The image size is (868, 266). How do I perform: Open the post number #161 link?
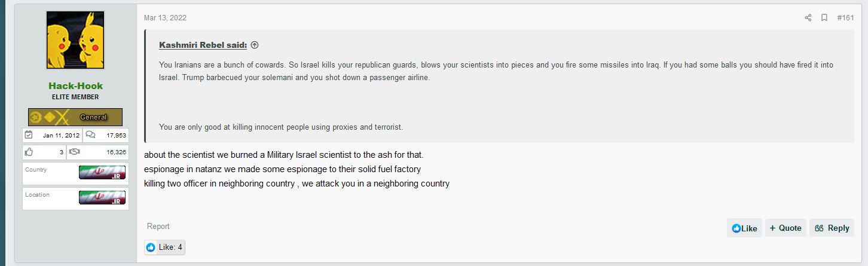(845, 18)
